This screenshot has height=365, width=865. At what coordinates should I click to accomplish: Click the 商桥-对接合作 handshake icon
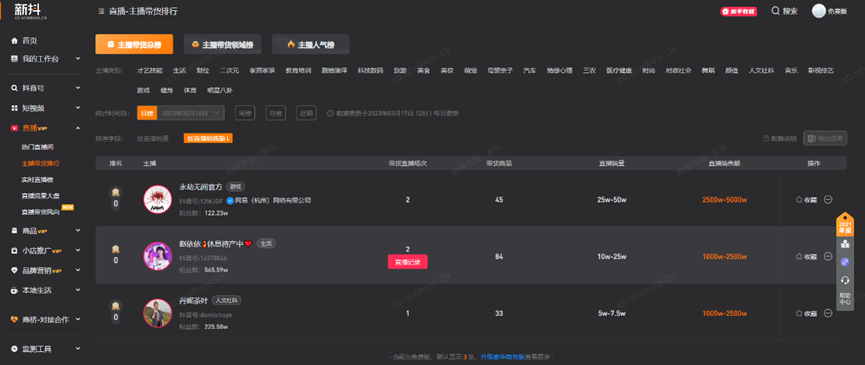[14, 319]
